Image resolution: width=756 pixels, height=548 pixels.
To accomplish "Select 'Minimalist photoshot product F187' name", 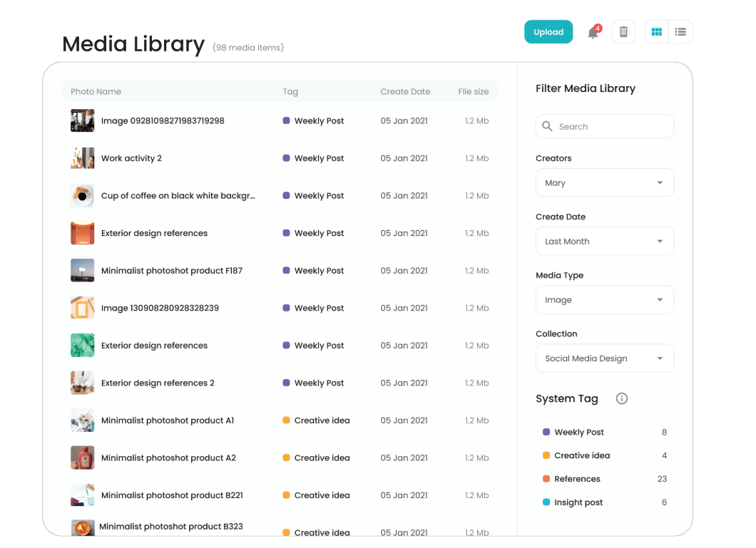I will click(172, 271).
